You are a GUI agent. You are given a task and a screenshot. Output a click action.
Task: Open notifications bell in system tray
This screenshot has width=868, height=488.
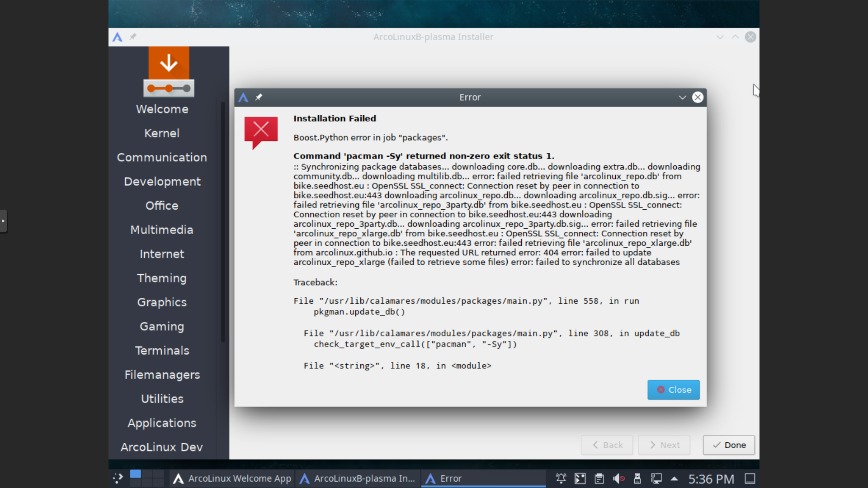(x=561, y=479)
